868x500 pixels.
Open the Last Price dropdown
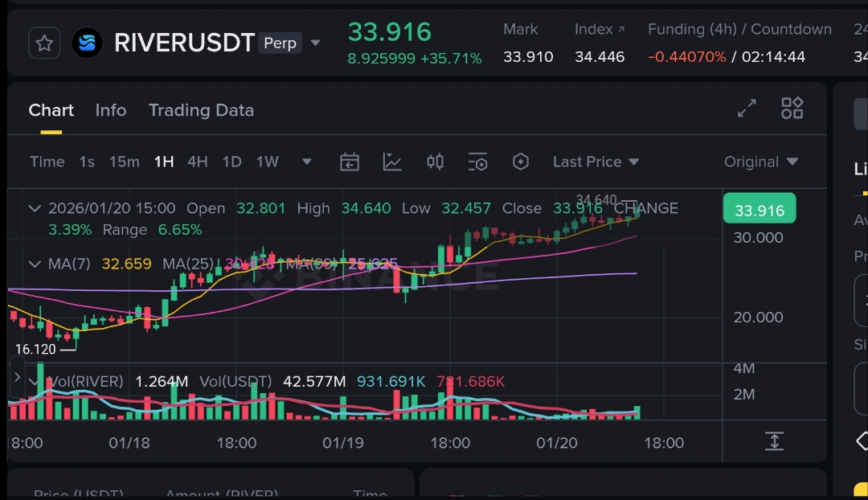(596, 162)
